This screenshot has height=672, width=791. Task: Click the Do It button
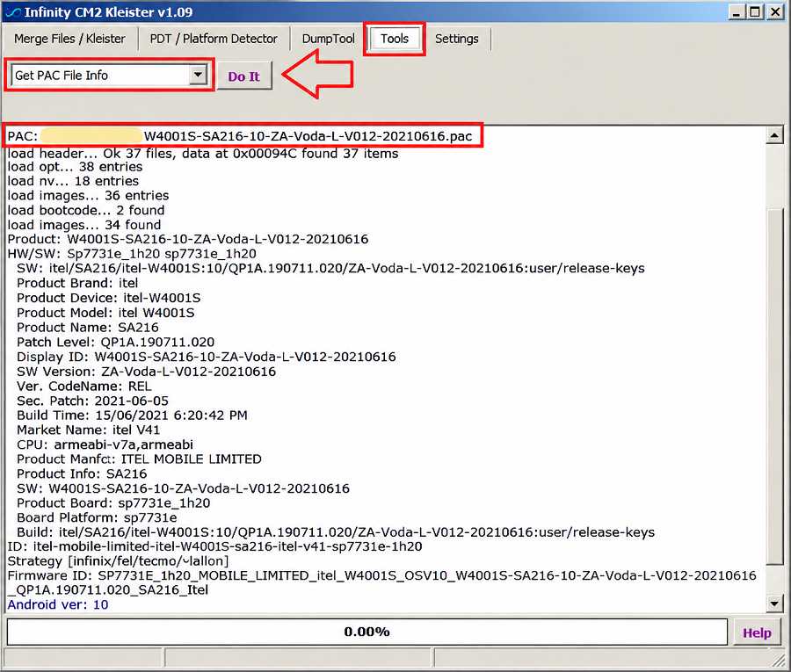(244, 76)
